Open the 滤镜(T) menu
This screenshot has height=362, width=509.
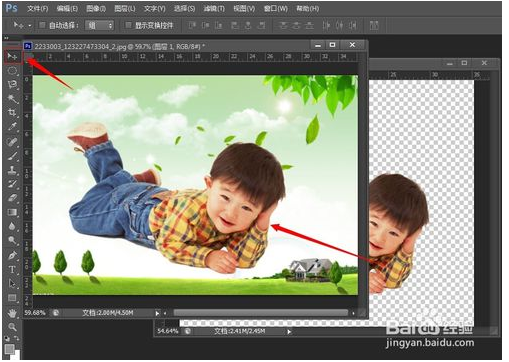point(214,8)
